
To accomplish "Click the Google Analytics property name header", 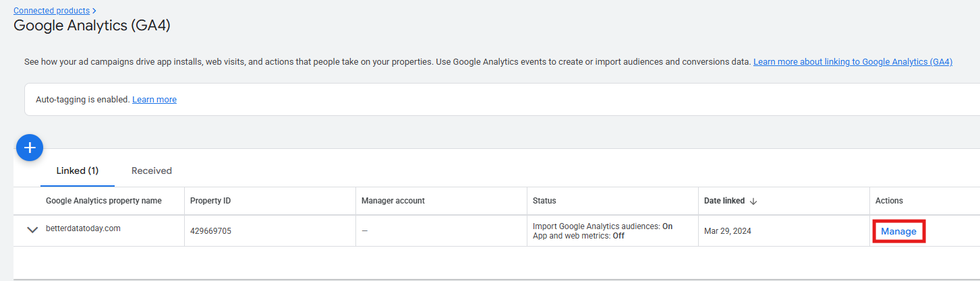I will coord(104,201).
